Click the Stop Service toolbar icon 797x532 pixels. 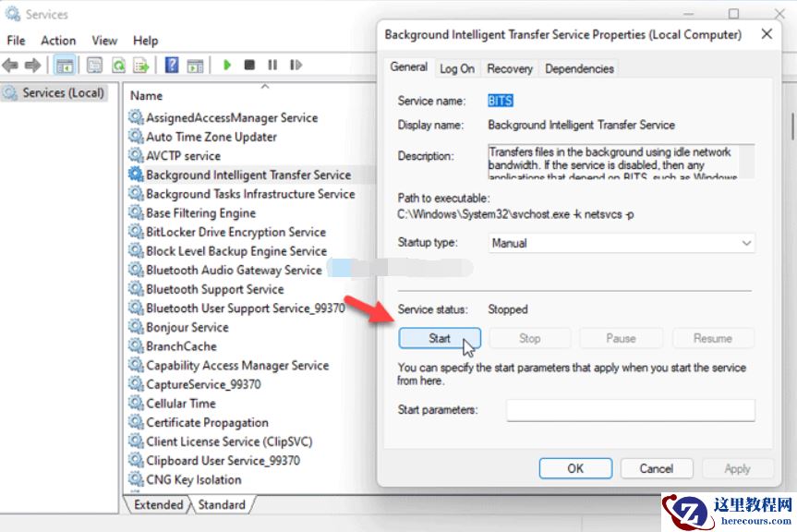point(248,65)
